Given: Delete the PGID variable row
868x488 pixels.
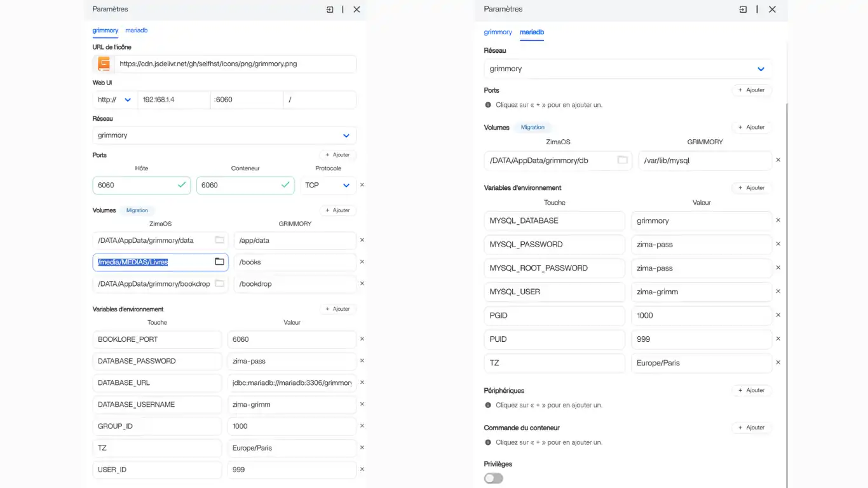Looking at the screenshot, I should (778, 315).
